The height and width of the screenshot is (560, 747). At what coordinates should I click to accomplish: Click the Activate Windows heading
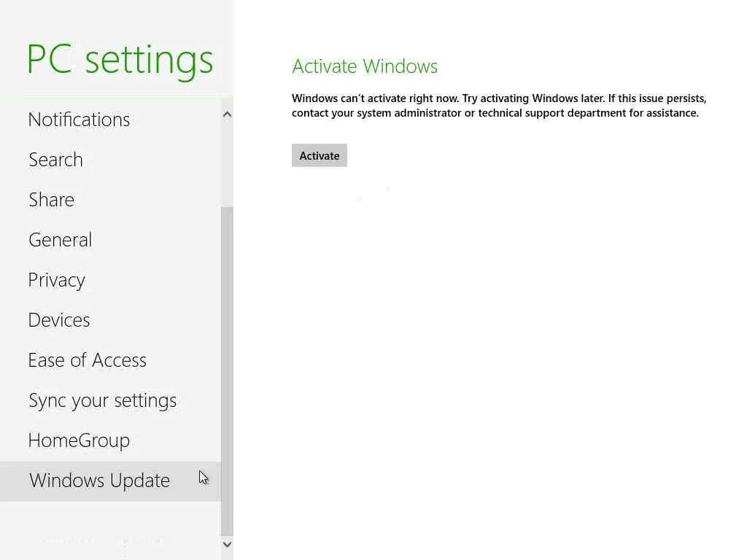point(365,66)
